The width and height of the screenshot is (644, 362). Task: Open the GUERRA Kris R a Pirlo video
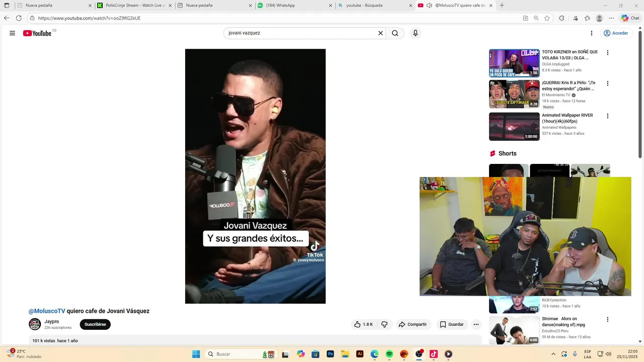514,94
